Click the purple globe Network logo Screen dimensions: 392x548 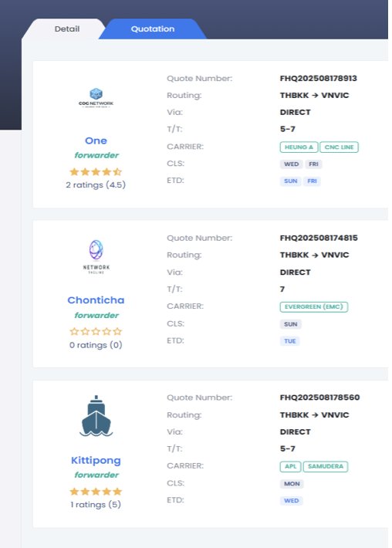[96, 257]
